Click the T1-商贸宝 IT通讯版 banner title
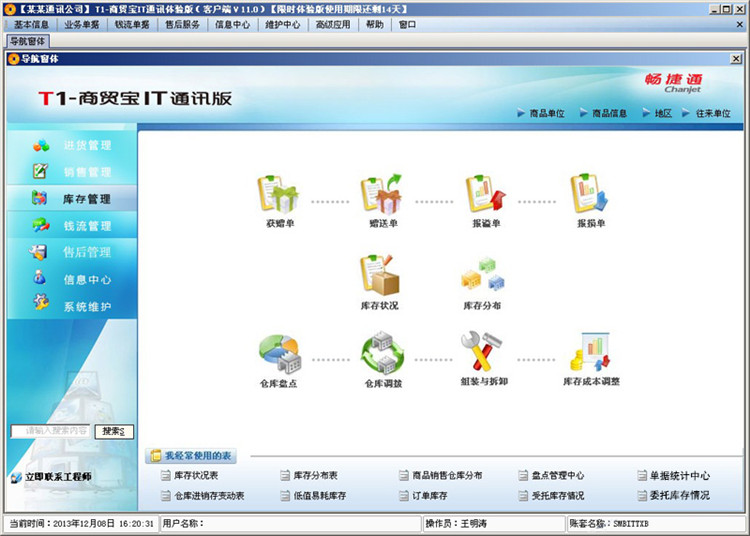Viewport: 750px width, 536px height. pyautogui.click(x=135, y=98)
